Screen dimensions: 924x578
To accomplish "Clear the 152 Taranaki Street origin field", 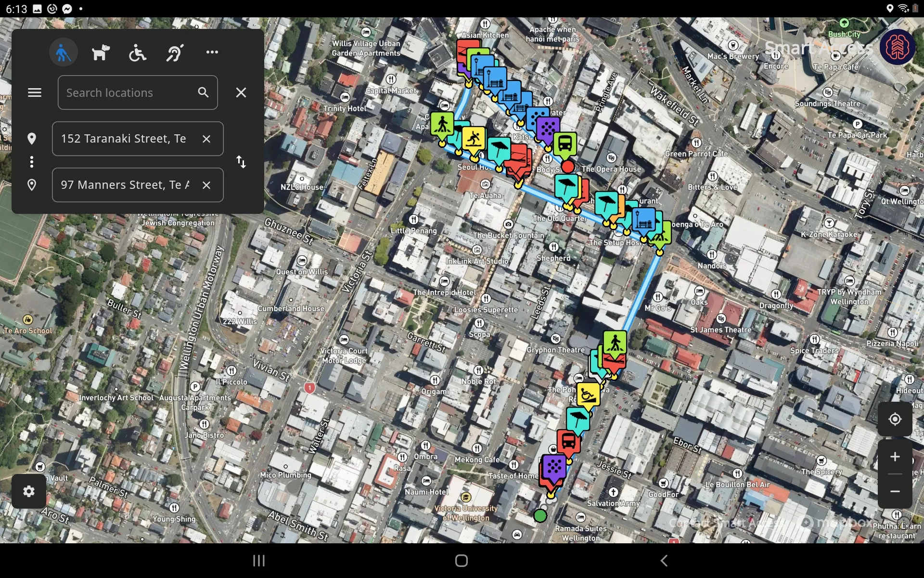I will [x=206, y=139].
